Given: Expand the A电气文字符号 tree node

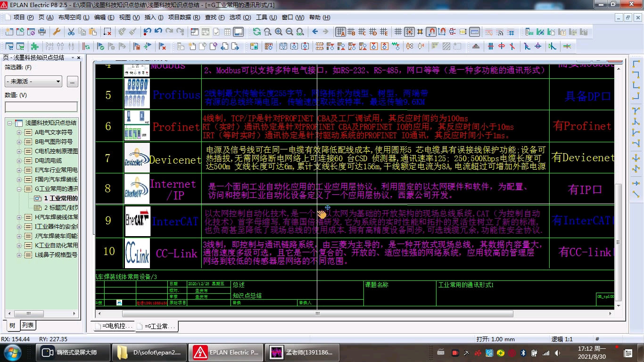Looking at the screenshot, I should tap(19, 132).
